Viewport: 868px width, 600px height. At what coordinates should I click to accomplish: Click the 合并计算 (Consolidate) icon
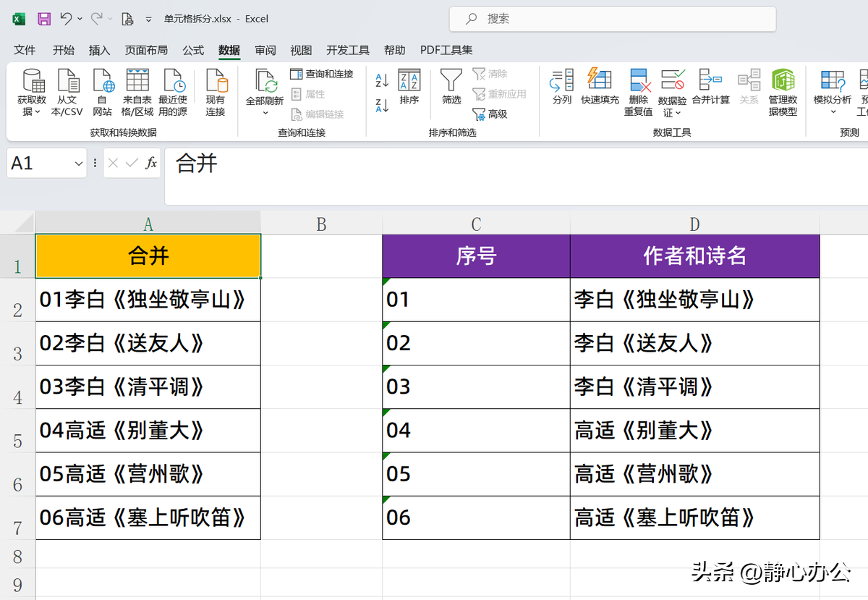(x=710, y=80)
